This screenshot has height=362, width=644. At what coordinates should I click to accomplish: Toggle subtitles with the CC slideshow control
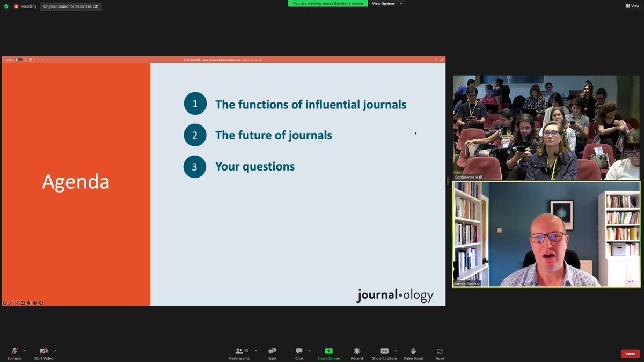[x=23, y=303]
